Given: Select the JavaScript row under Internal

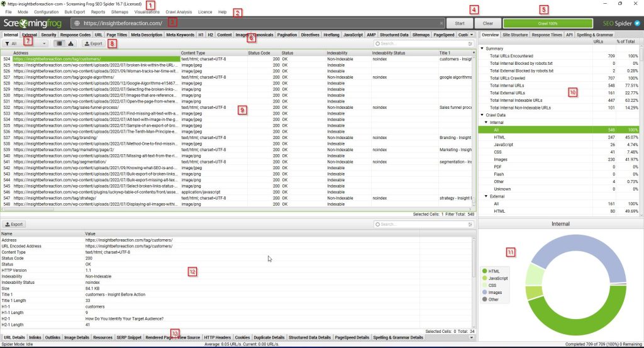Looking at the screenshot, I should [558, 145].
